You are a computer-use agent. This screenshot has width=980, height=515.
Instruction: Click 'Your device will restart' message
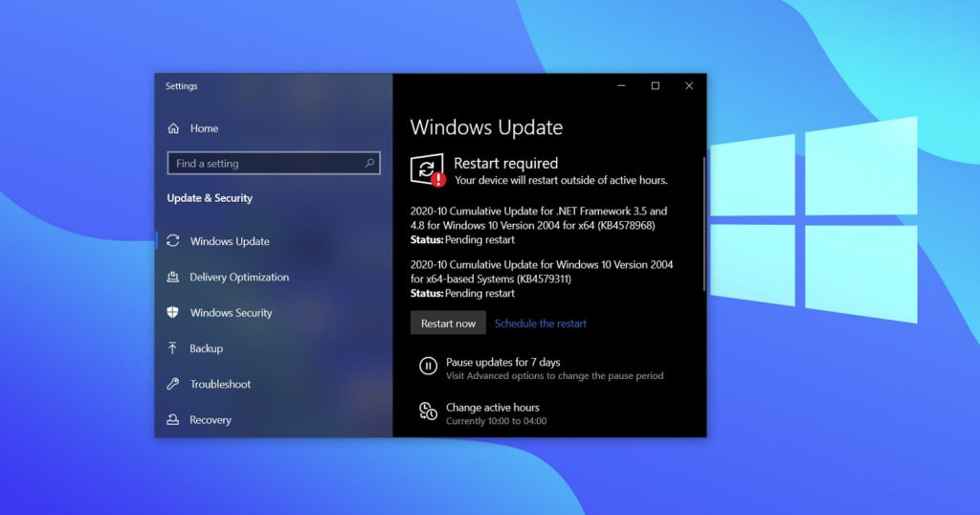click(561, 180)
